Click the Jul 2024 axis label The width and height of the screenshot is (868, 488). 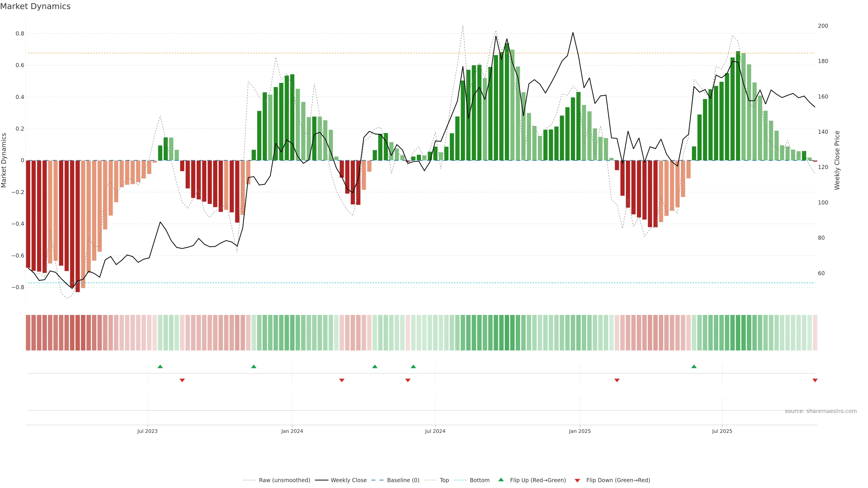[x=435, y=431]
